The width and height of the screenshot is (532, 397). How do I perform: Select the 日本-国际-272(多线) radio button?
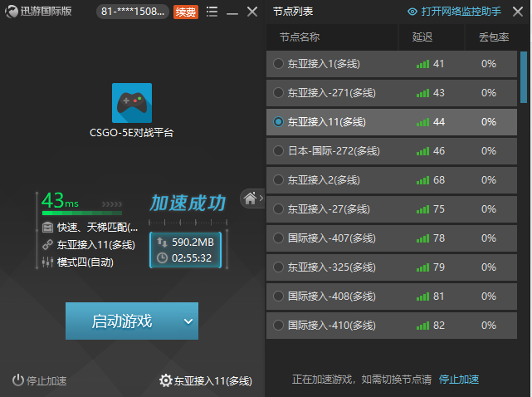[278, 151]
